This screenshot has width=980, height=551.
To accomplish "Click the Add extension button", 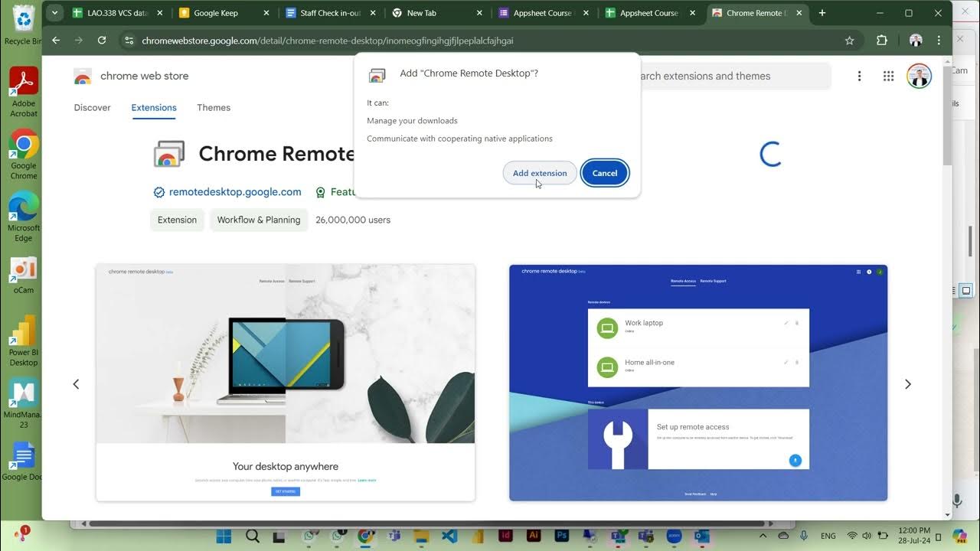I will (x=540, y=173).
